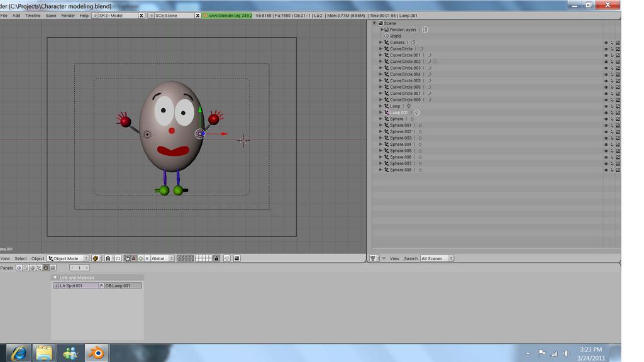
Task: Click the Search menu in outliner header
Action: click(x=411, y=258)
